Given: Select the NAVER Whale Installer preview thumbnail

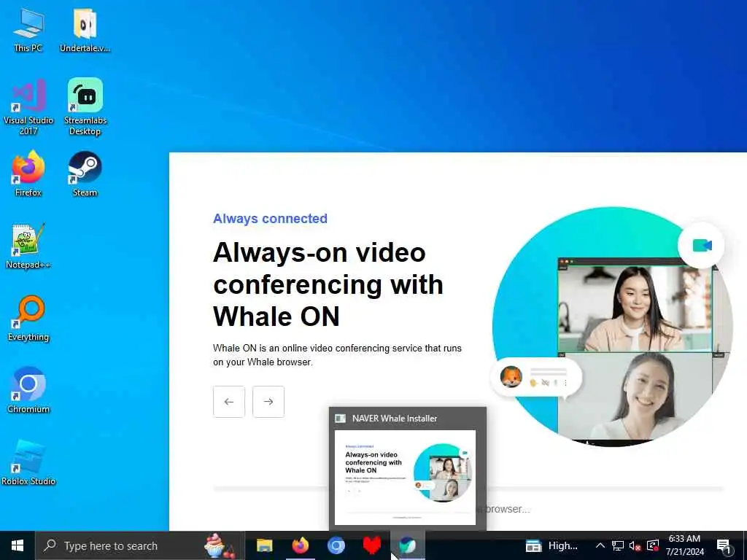Looking at the screenshot, I should 405,478.
